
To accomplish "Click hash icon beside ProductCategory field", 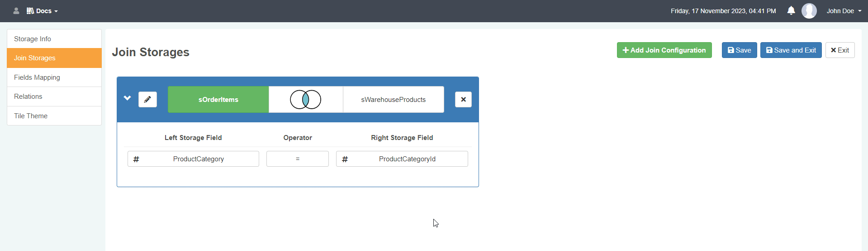I will tap(136, 159).
